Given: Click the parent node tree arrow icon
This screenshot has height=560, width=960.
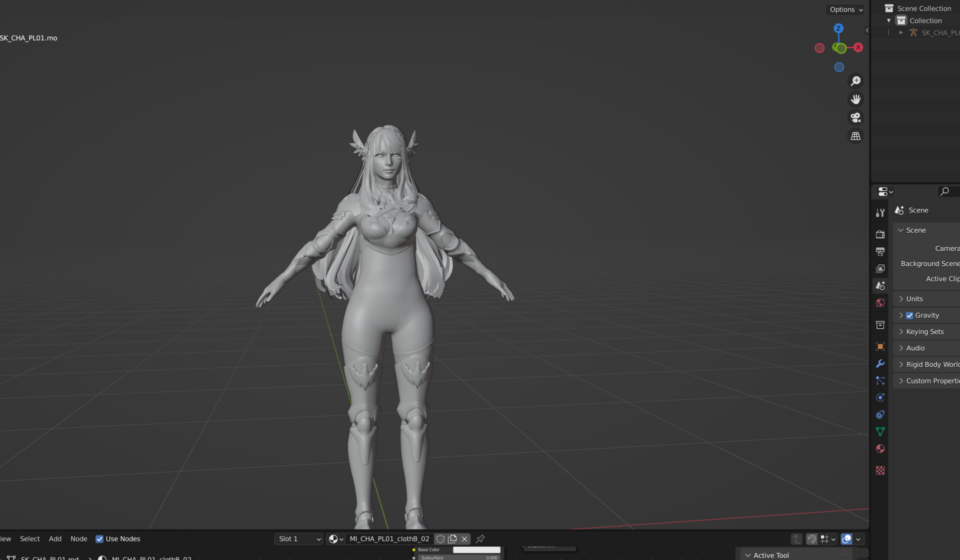Looking at the screenshot, I should [796, 539].
